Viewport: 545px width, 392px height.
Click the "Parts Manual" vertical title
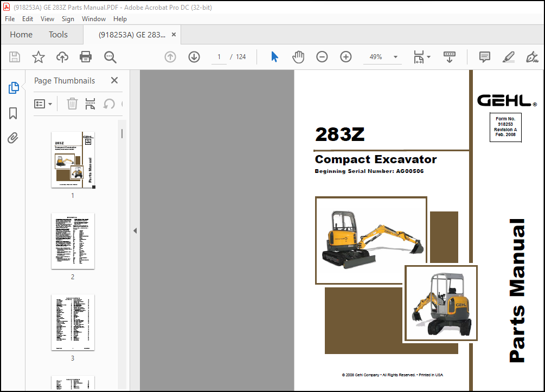[517, 291]
